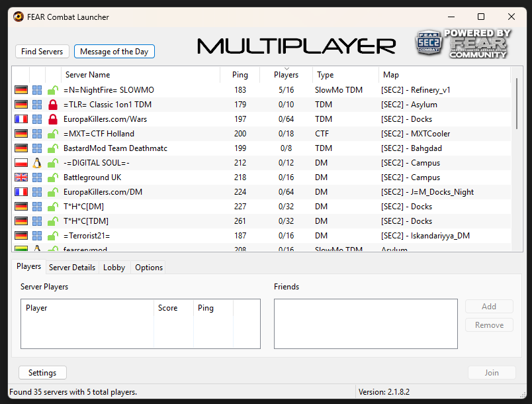Click the Polish flag on the -=DIGITAL SOUL=- row
This screenshot has width=532, height=404.
[21, 163]
